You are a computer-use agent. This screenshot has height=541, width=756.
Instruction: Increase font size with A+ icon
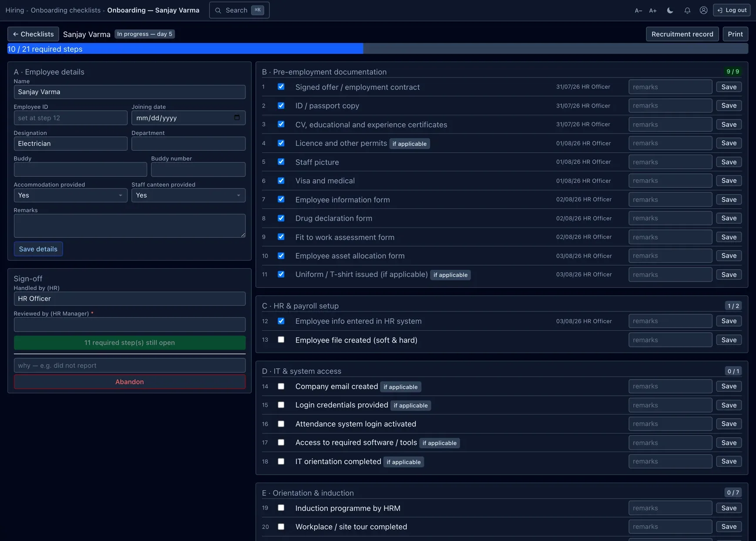[652, 10]
